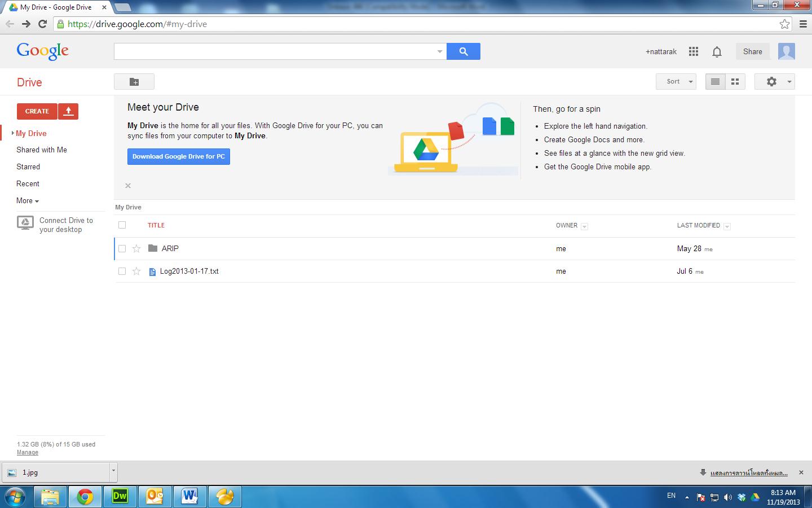Switch to list view
812x508 pixels.
click(x=715, y=81)
